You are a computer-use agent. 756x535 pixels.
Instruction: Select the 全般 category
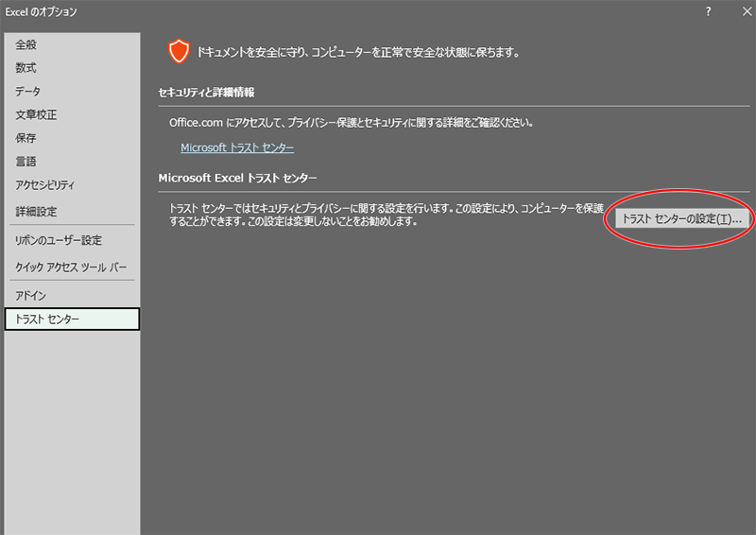[26, 44]
